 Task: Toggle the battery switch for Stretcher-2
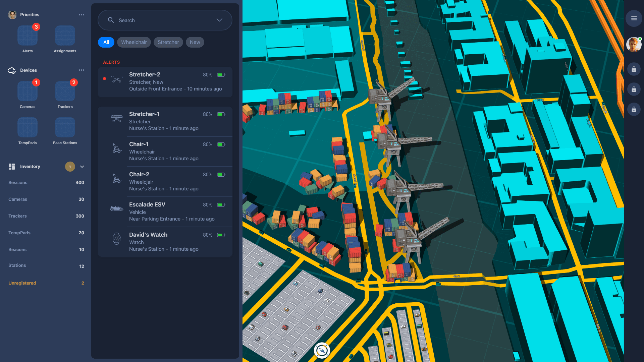tap(221, 75)
